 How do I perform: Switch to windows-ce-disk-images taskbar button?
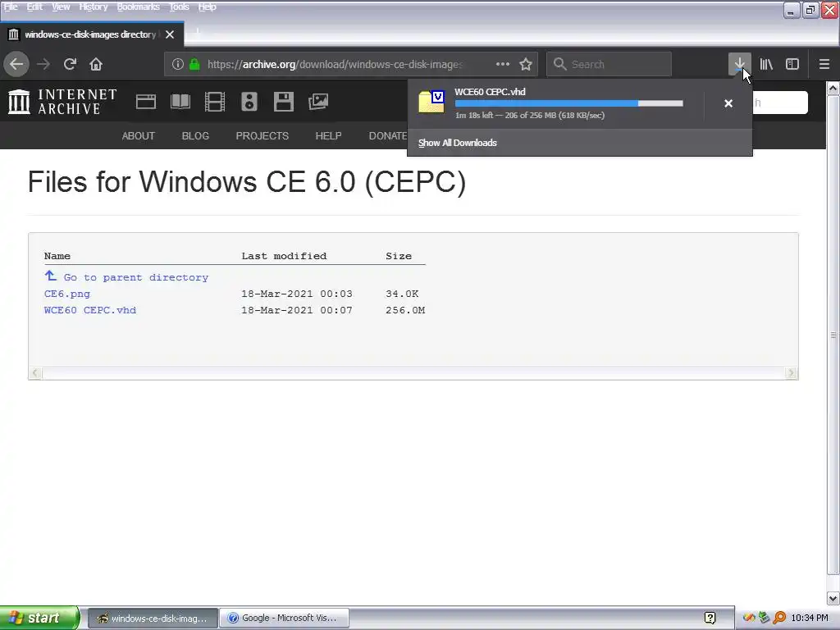point(153,619)
